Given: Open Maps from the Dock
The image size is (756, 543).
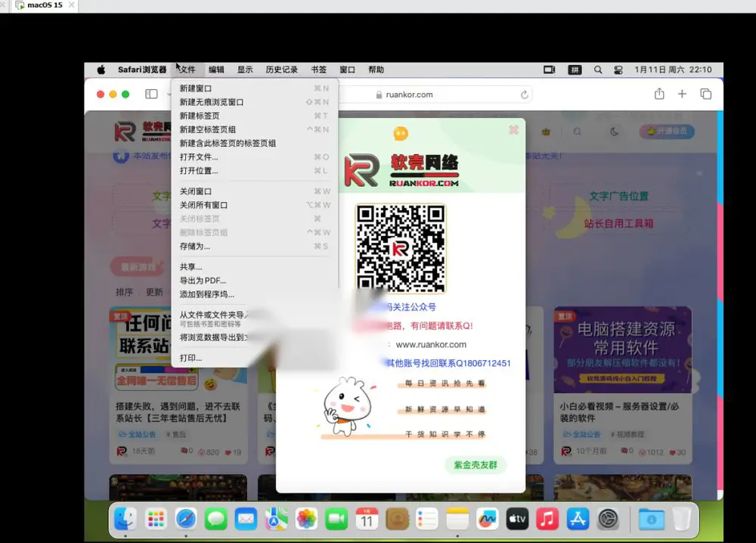Looking at the screenshot, I should [276, 520].
